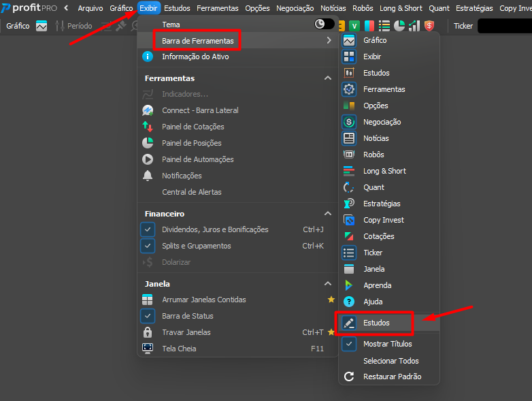Click the Painel de Cotações arrows icon
Viewport: 532px width, 401px height.
click(x=148, y=127)
